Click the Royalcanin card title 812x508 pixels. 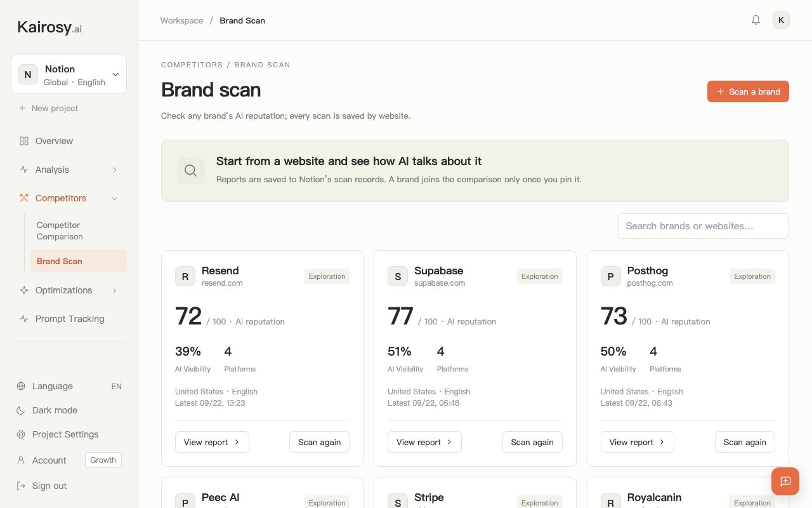point(654,497)
